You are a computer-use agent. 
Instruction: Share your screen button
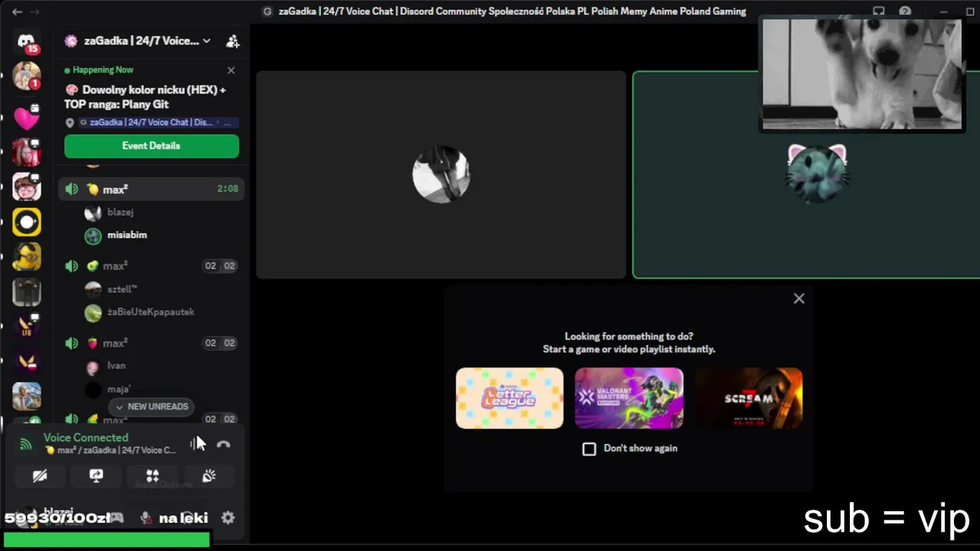pyautogui.click(x=96, y=476)
